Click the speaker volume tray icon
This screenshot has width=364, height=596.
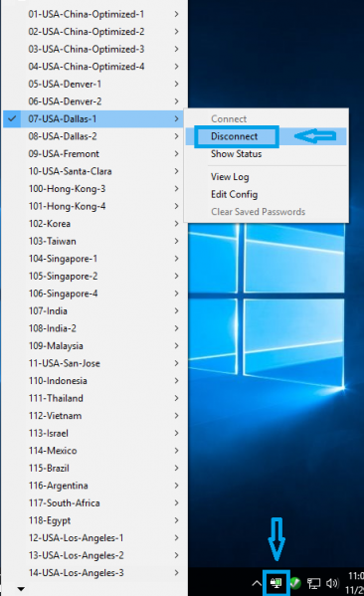(x=332, y=583)
